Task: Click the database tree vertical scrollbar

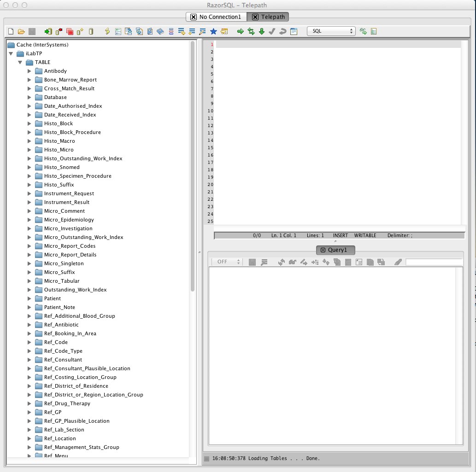Action: click(192, 167)
